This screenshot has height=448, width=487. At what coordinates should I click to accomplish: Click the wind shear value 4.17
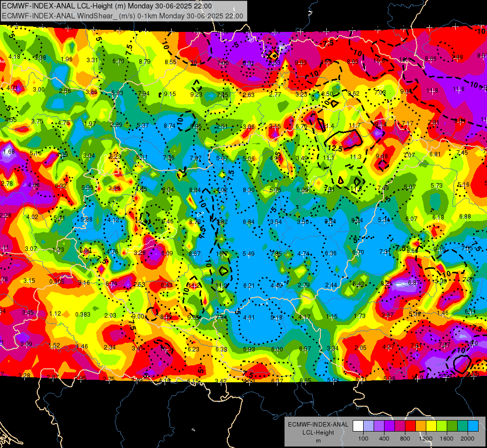(304, 317)
